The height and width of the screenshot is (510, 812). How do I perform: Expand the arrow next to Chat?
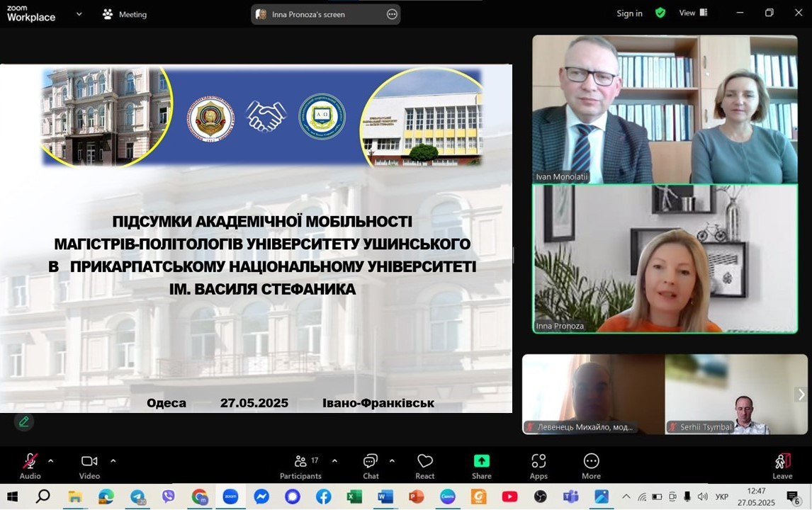point(392,460)
